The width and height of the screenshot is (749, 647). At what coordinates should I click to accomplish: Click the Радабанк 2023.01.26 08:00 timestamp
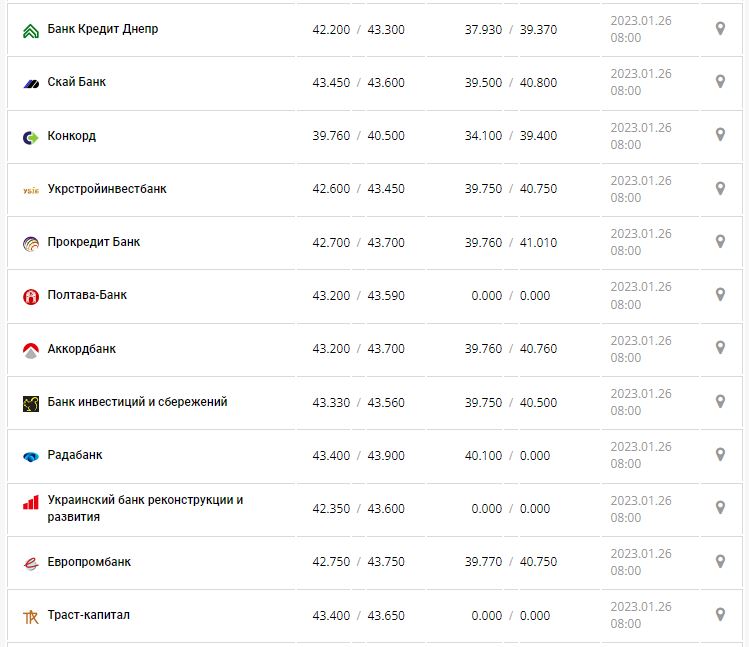pos(641,455)
